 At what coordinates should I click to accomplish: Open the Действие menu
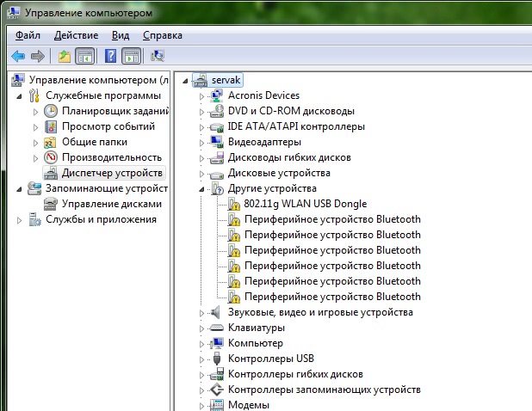(76, 35)
